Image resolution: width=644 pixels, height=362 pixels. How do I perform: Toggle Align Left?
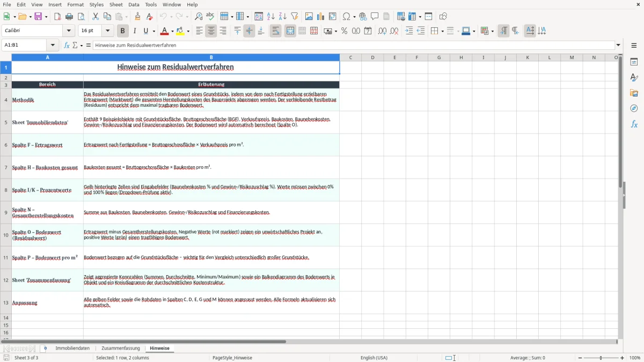[199, 31]
